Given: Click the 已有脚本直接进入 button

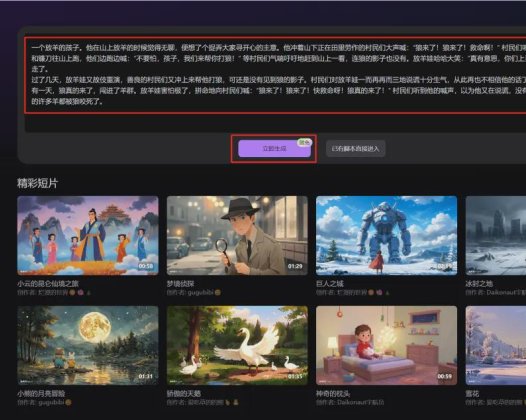Looking at the screenshot, I should click(356, 149).
